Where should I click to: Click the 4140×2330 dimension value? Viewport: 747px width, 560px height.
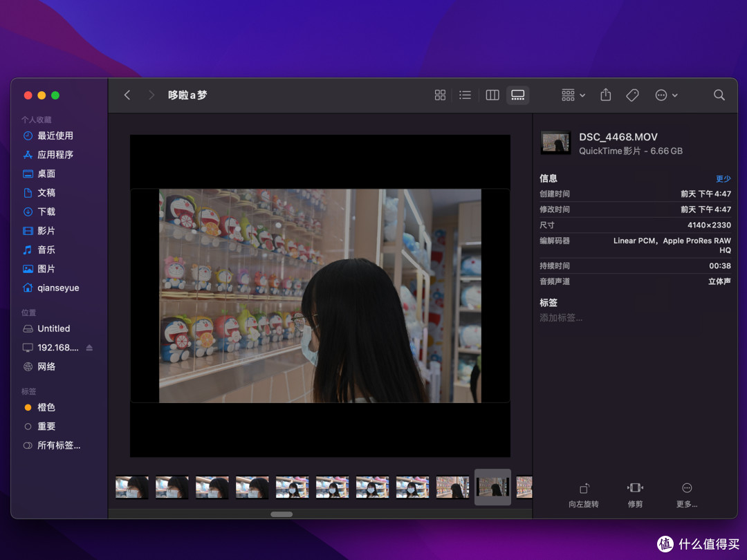pos(709,225)
